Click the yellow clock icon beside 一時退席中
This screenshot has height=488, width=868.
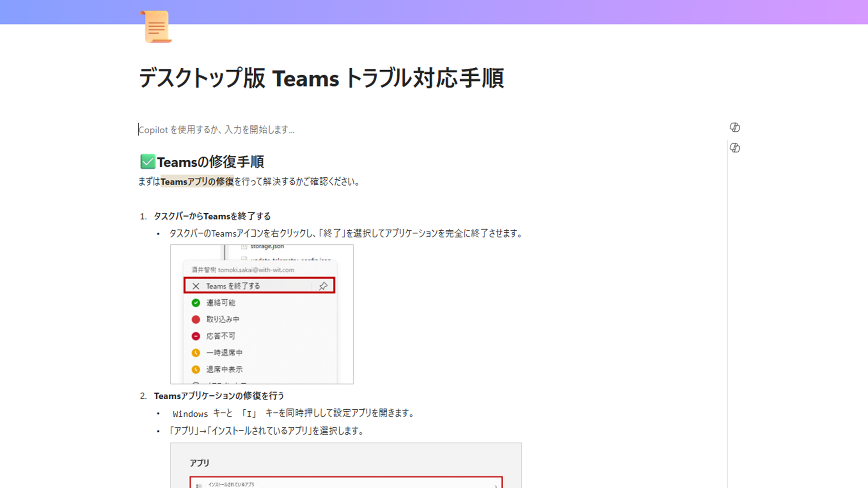pos(196,353)
